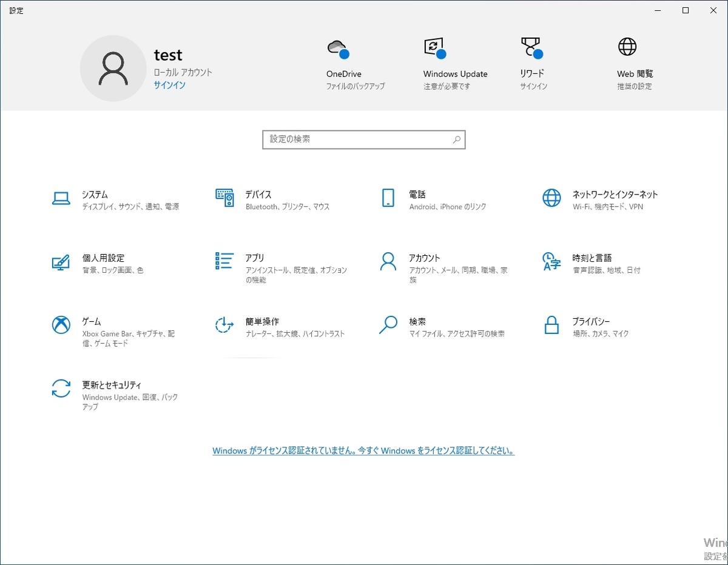This screenshot has height=565, width=728.
Task: Click ディスプレイ、サウンド、通知、電源 description
Action: coord(131,207)
